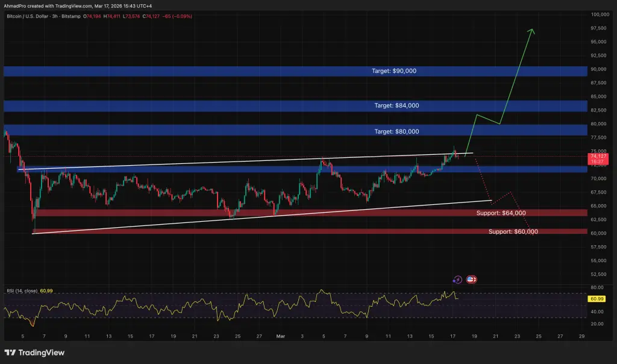
Task: Select the Bitstamp exchange name
Action: pos(72,16)
